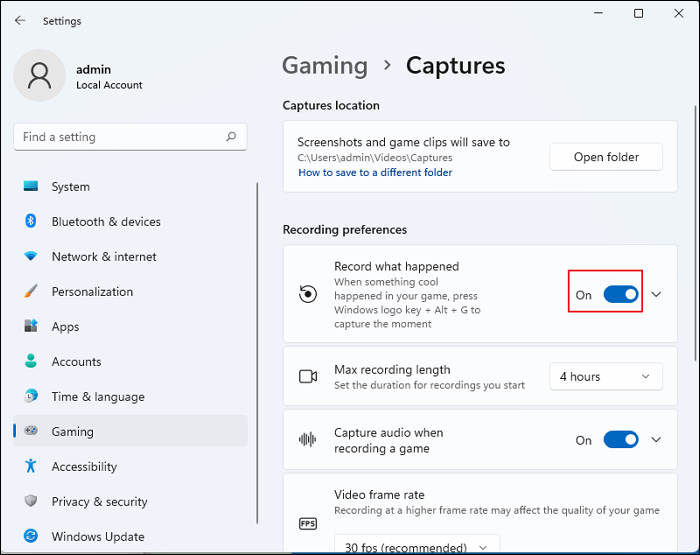Open the 30 fps video frame rate dropdown
This screenshot has width=700, height=555.
416,547
